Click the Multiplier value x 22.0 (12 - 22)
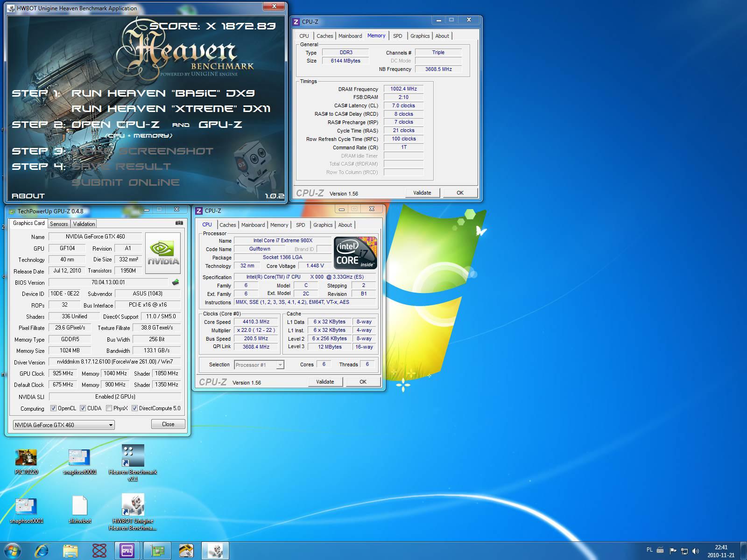This screenshot has height=560, width=747. pyautogui.click(x=256, y=330)
